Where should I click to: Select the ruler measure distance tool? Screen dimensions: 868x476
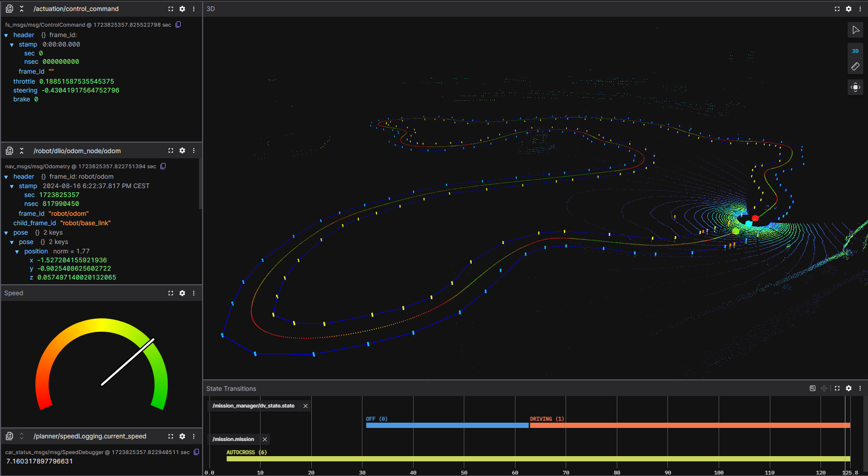pos(855,66)
